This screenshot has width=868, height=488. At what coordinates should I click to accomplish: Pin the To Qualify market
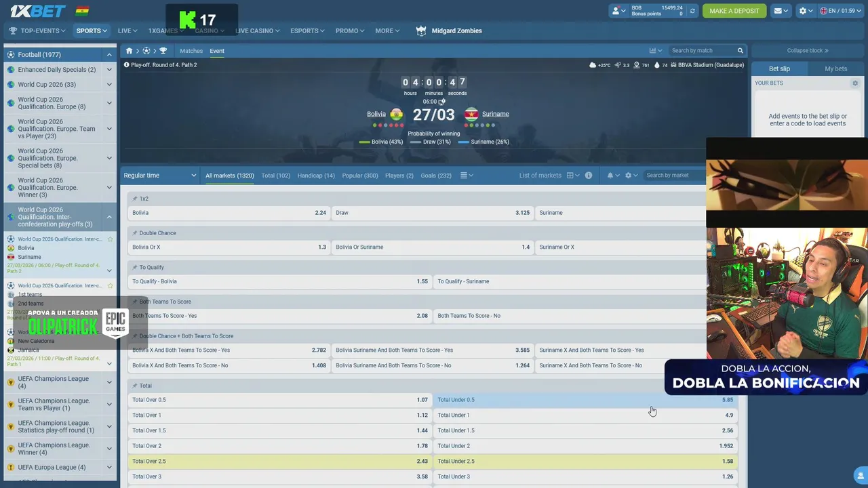[135, 267]
